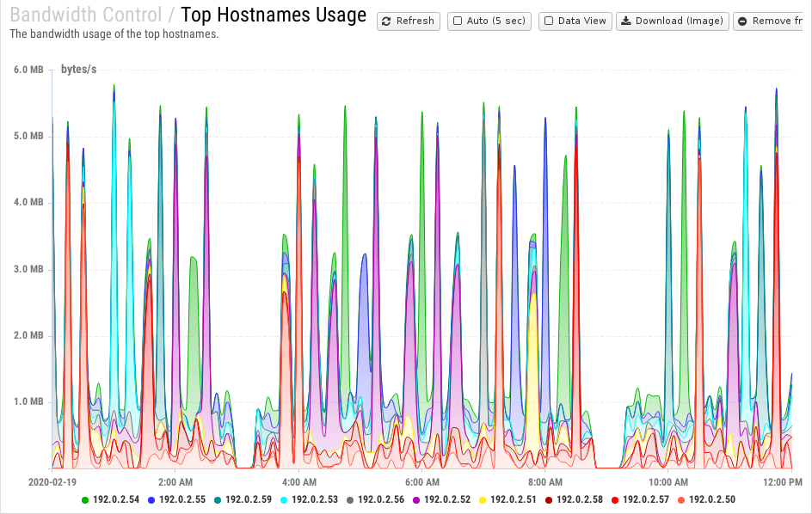Click the 4.0 MB axis value
Image resolution: width=812 pixels, height=514 pixels.
[x=28, y=202]
